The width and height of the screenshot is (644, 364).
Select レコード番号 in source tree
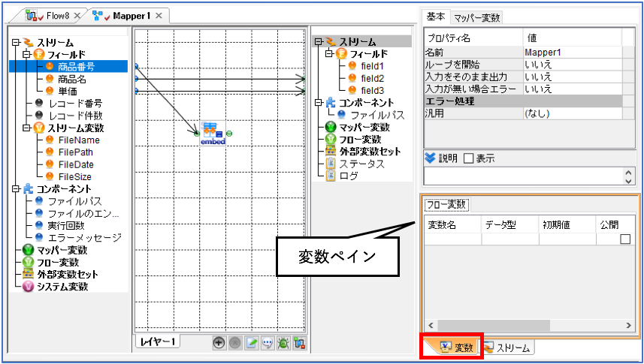75,104
